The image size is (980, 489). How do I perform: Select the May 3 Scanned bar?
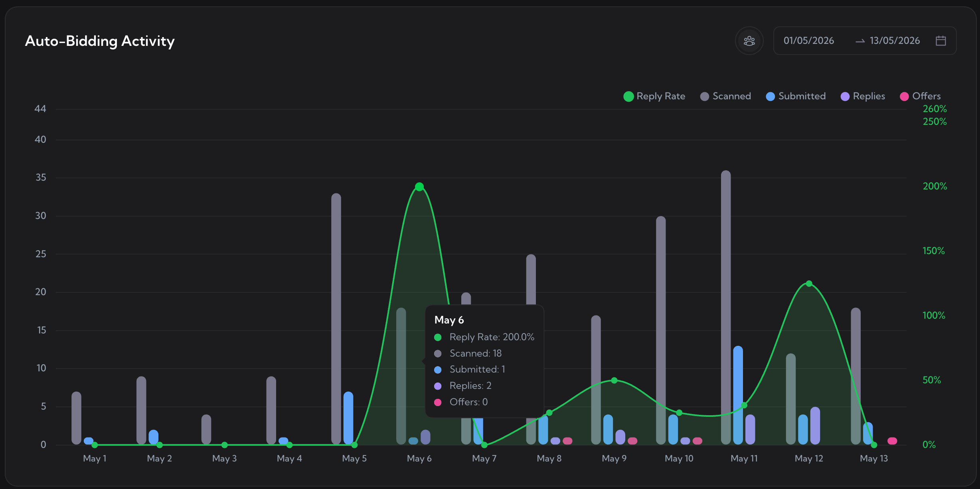tap(206, 430)
